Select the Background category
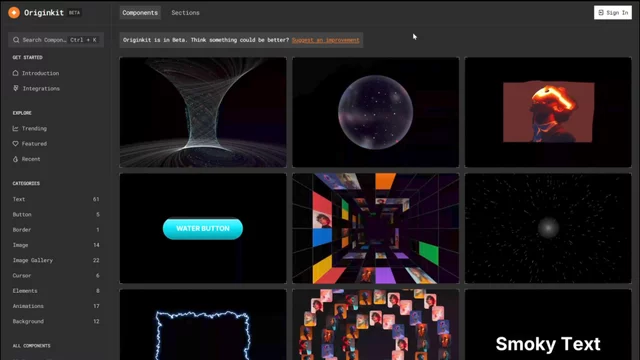This screenshot has height=360, width=640. tap(56, 321)
